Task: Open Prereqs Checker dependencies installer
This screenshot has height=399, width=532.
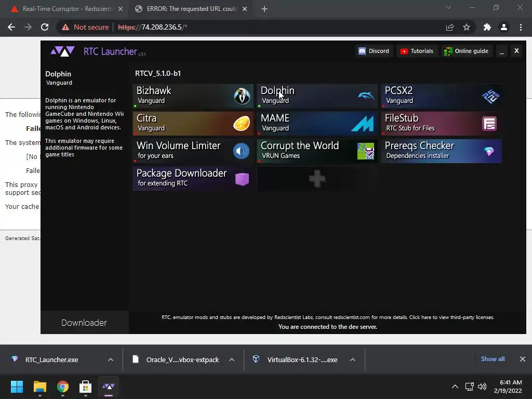Action: pyautogui.click(x=441, y=151)
